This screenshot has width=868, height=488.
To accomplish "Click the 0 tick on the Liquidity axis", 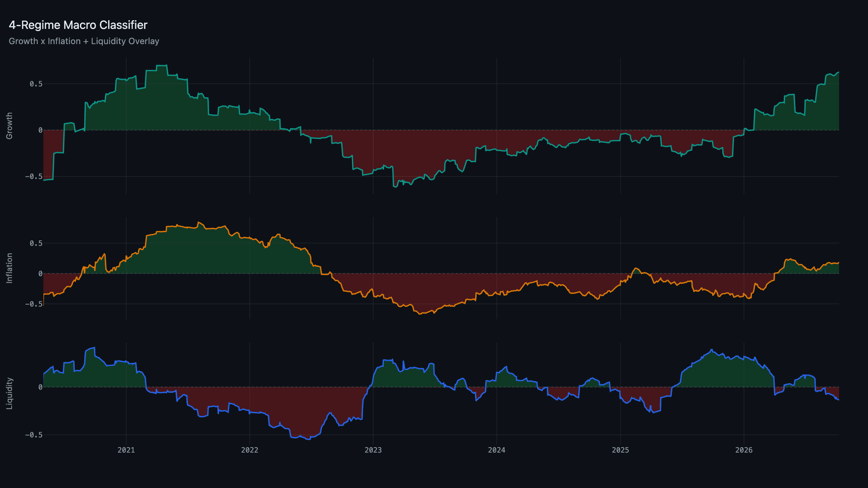I will coord(41,387).
